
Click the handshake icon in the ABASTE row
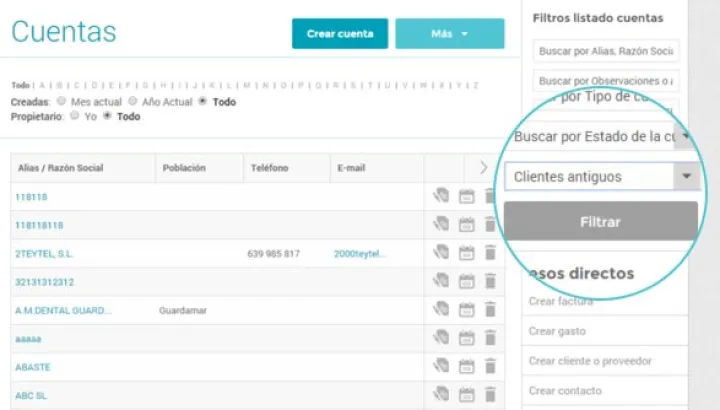point(441,366)
